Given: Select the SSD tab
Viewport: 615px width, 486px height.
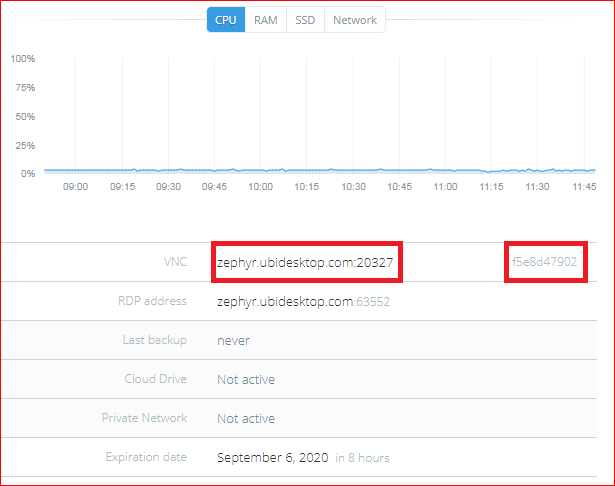Looking at the screenshot, I should tap(305, 20).
